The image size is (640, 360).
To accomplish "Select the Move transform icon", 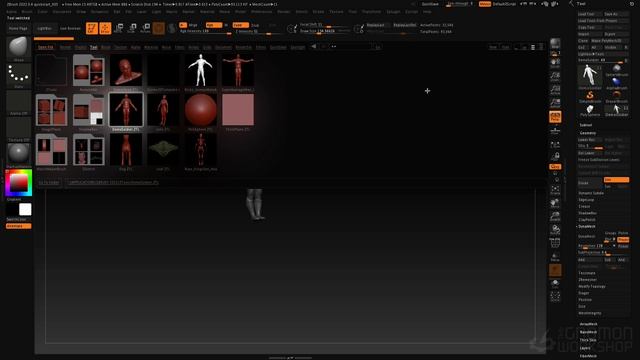I will point(119,28).
